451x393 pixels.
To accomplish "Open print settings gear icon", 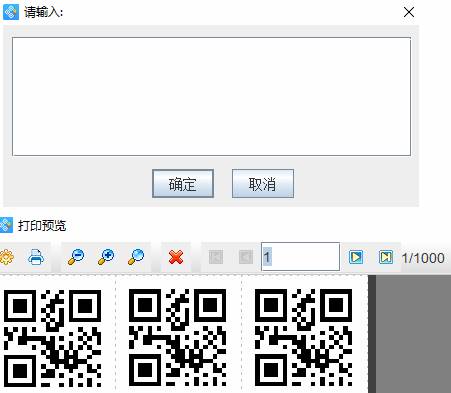I will pyautogui.click(x=7, y=257).
